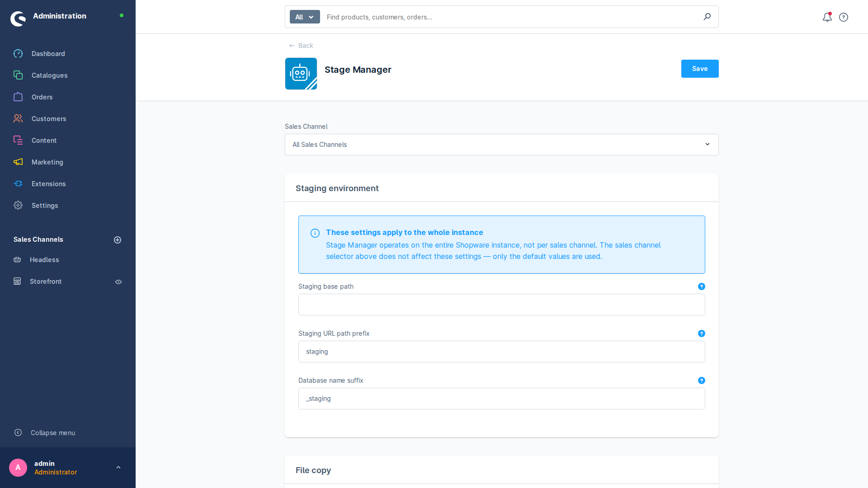
Task: Add a sales channel with plus icon
Action: (x=118, y=240)
